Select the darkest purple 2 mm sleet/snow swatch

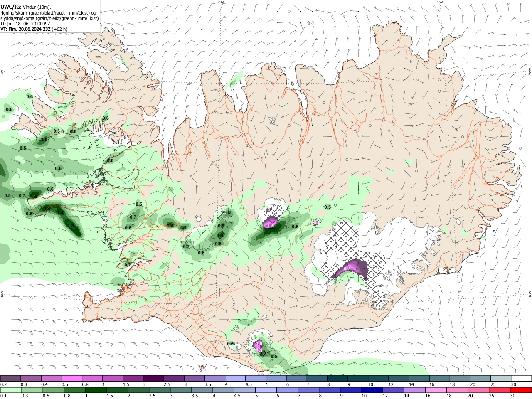[153, 378]
